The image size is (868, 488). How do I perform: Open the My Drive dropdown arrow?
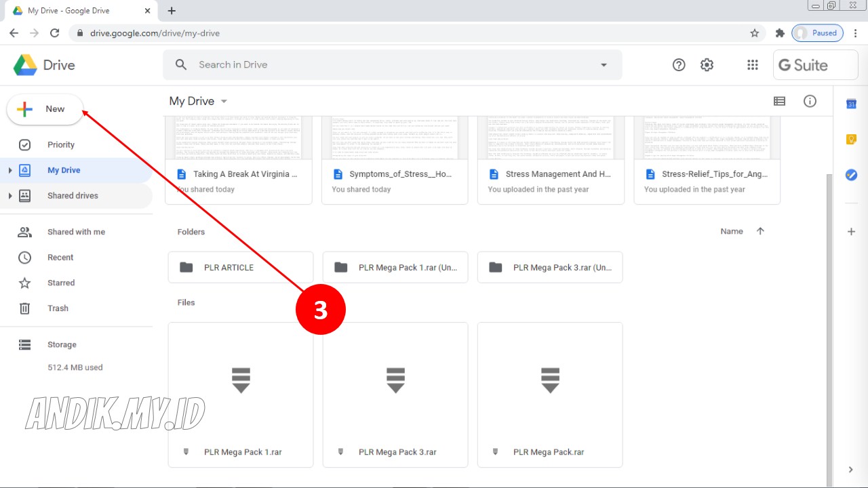coord(224,100)
